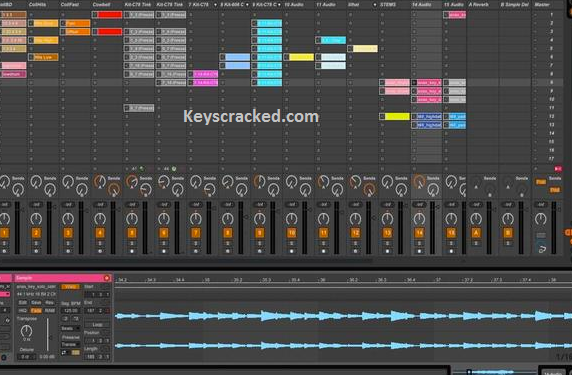Click the Solo/Cue switch on Master track
The height and width of the screenshot is (375, 572).
click(x=541, y=236)
